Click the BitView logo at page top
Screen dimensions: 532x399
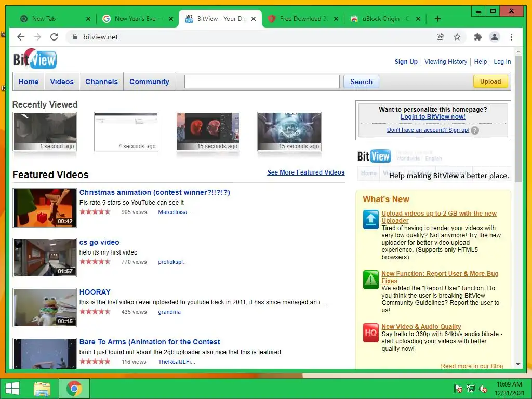pyautogui.click(x=35, y=59)
